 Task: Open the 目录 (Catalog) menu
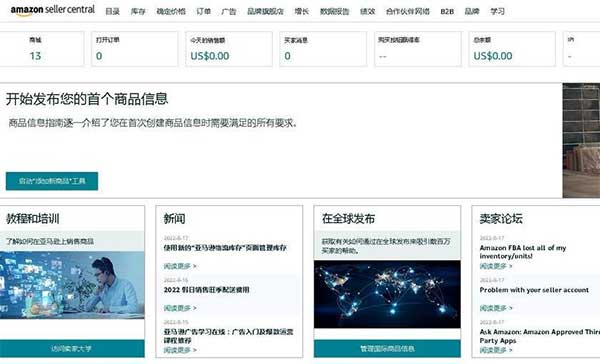112,11
